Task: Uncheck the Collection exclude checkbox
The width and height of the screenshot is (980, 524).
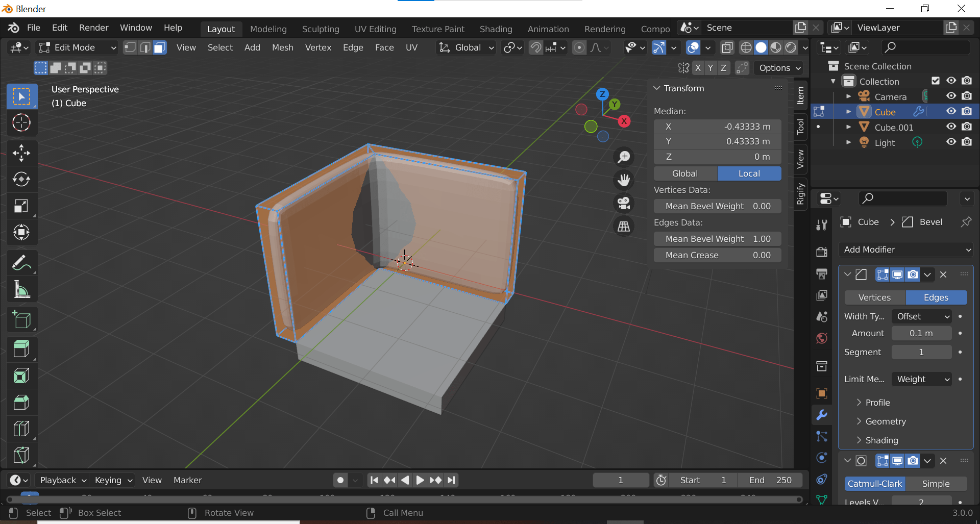Action: [935, 81]
